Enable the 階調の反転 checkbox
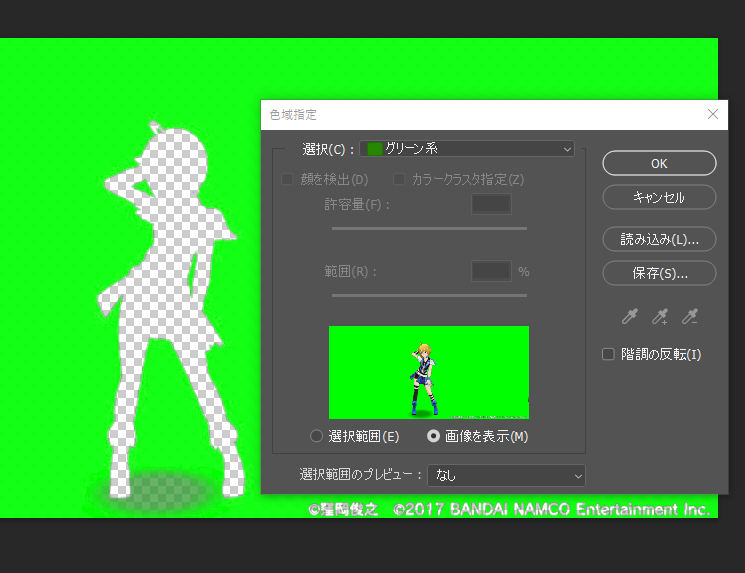 pos(608,354)
